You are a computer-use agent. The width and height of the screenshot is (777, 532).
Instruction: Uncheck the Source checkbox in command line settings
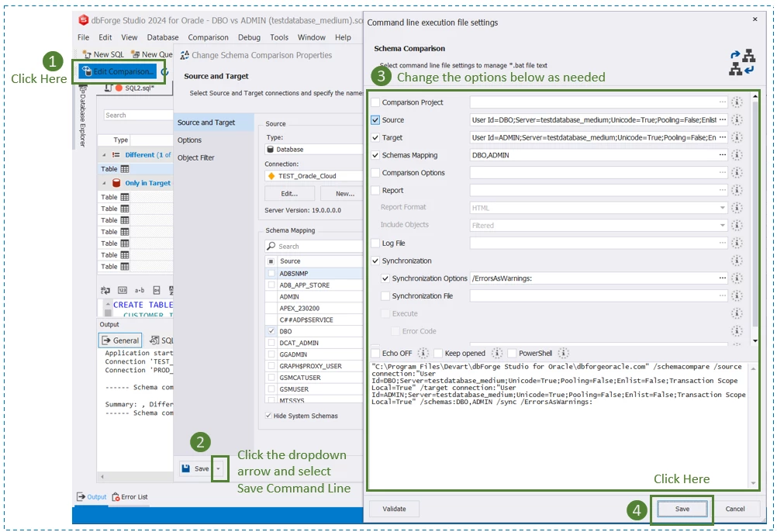(x=375, y=120)
